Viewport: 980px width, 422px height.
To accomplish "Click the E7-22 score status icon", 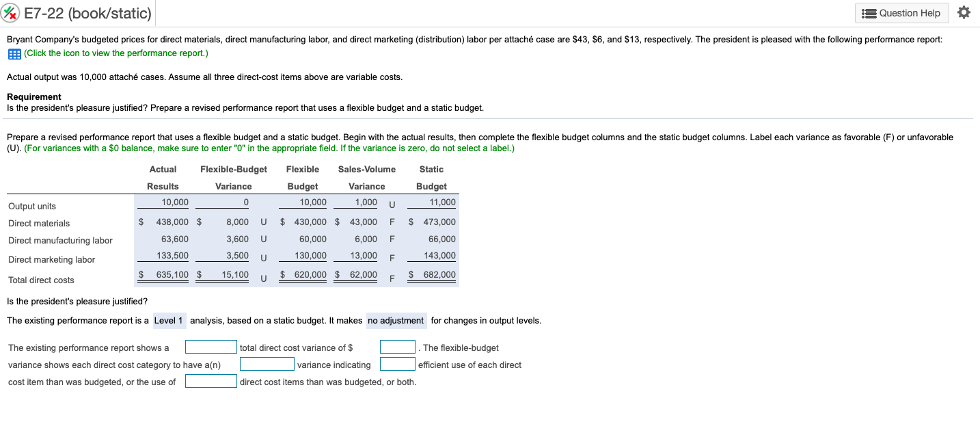I will pyautogui.click(x=11, y=12).
